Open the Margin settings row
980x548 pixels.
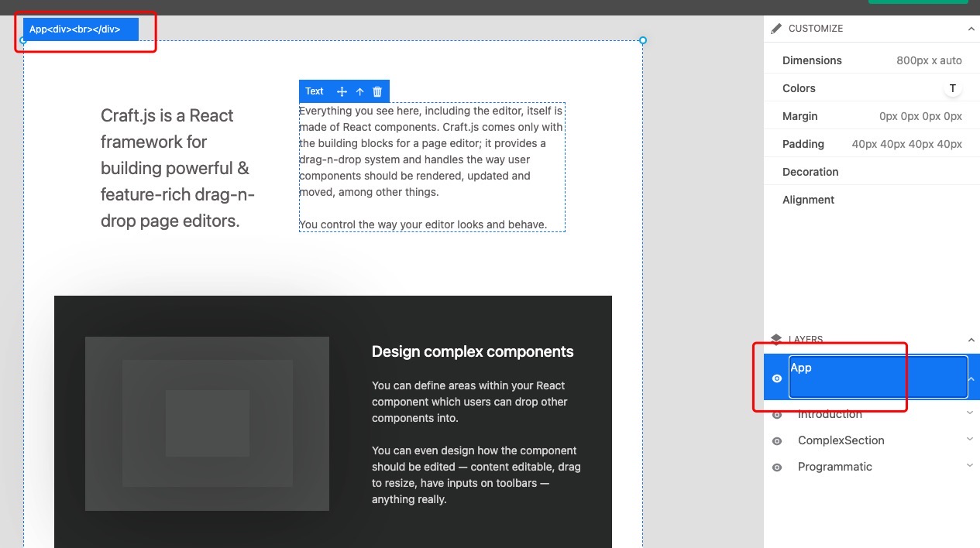tap(872, 116)
